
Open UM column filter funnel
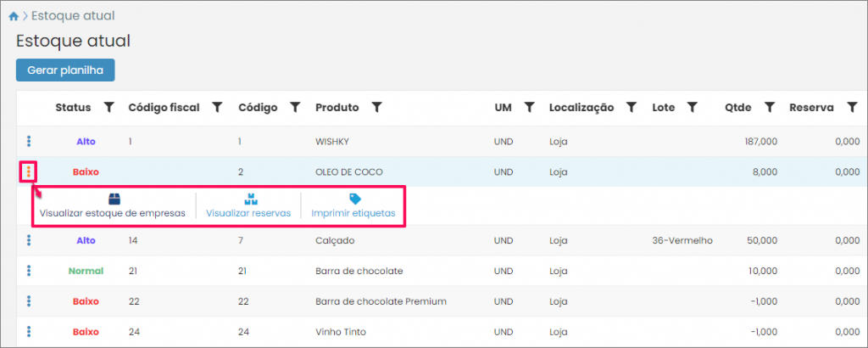click(529, 108)
